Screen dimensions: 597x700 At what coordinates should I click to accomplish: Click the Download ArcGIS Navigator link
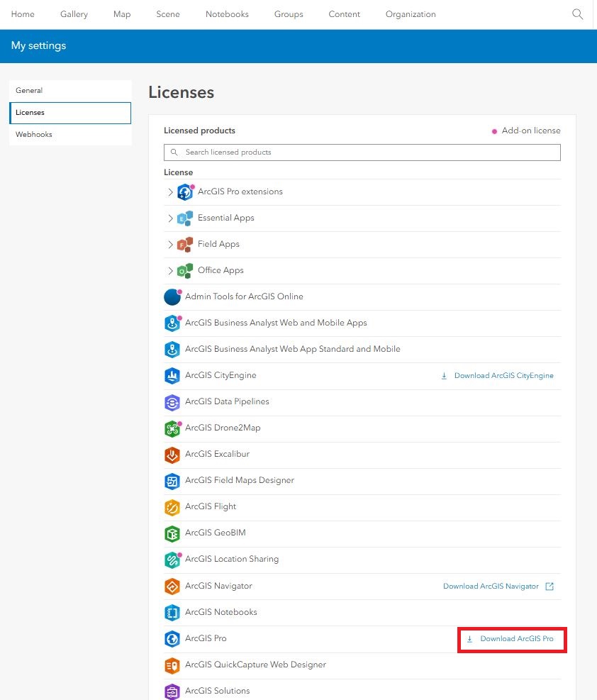(x=491, y=586)
